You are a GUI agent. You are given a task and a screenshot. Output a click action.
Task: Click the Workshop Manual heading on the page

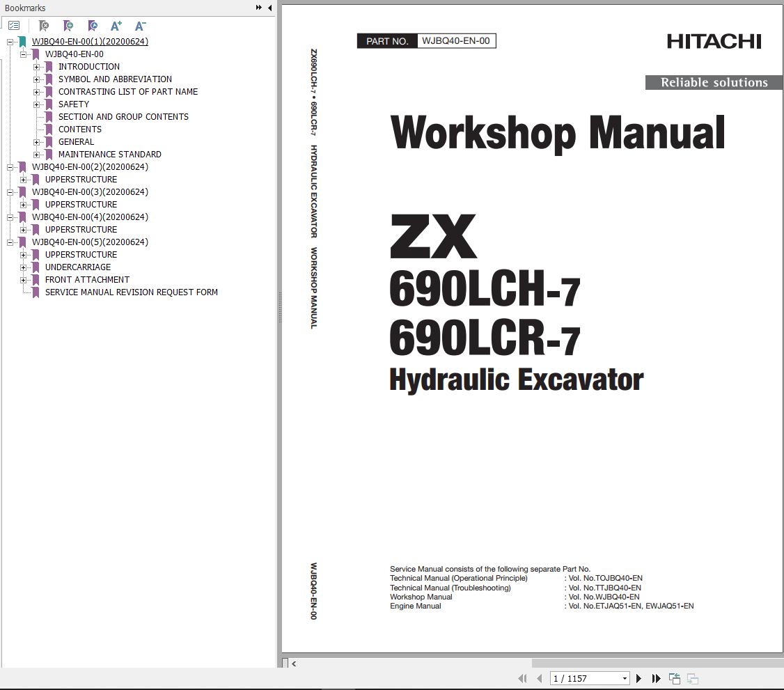558,133
